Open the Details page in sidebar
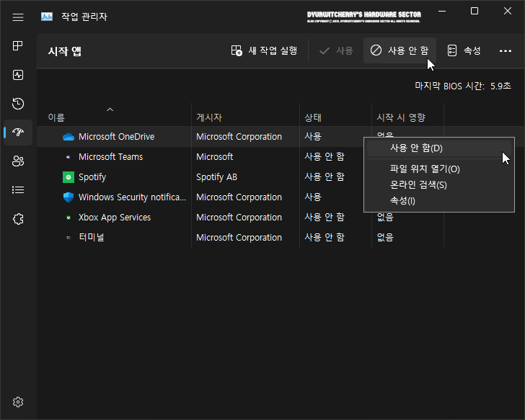Screen dimensions: 525x420 click(x=18, y=190)
